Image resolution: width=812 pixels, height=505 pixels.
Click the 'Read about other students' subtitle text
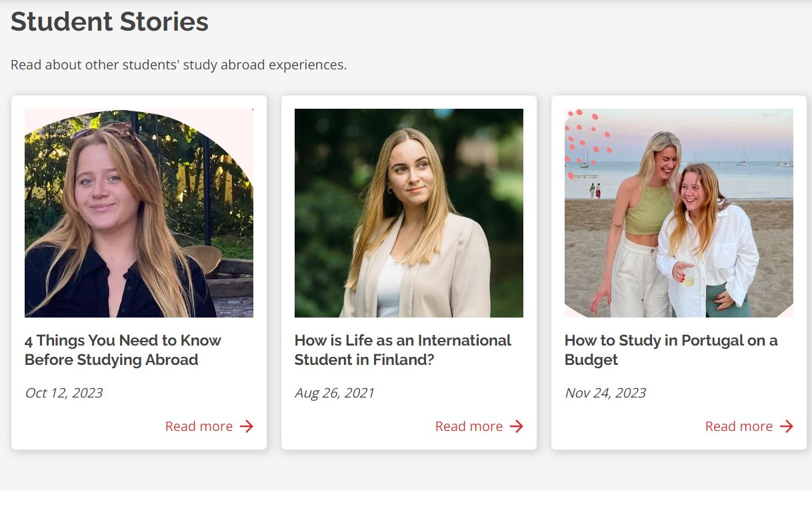point(179,65)
